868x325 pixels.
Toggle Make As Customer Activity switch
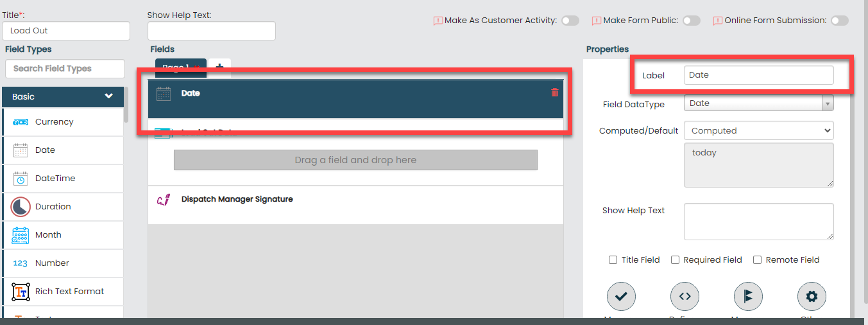(570, 21)
